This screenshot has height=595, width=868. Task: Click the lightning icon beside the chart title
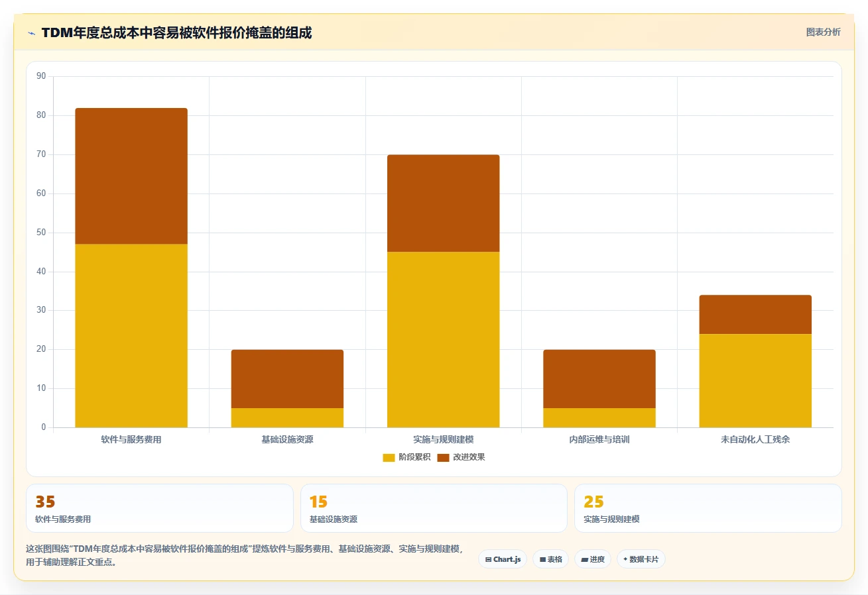31,32
